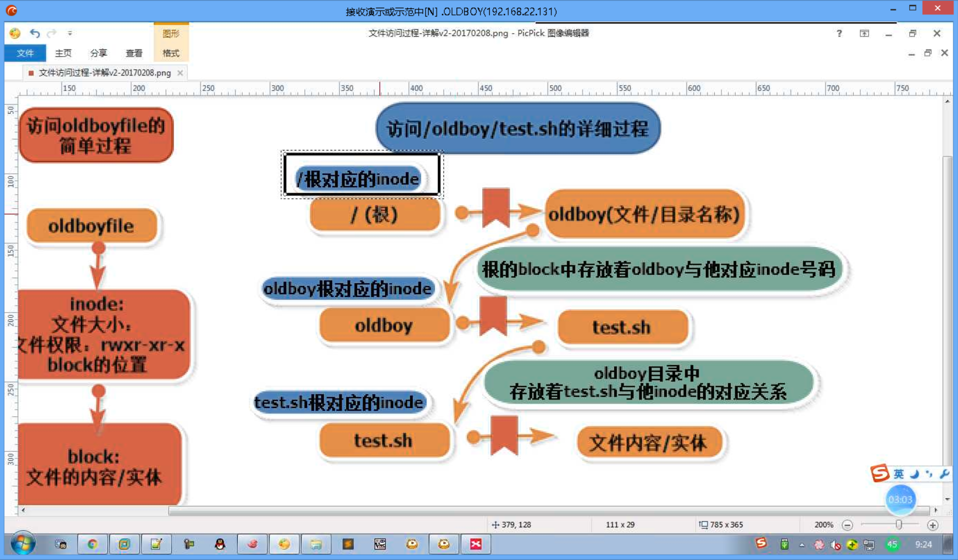The width and height of the screenshot is (958, 560).
Task: Show hidden system tray icons arrow
Action: click(802, 545)
